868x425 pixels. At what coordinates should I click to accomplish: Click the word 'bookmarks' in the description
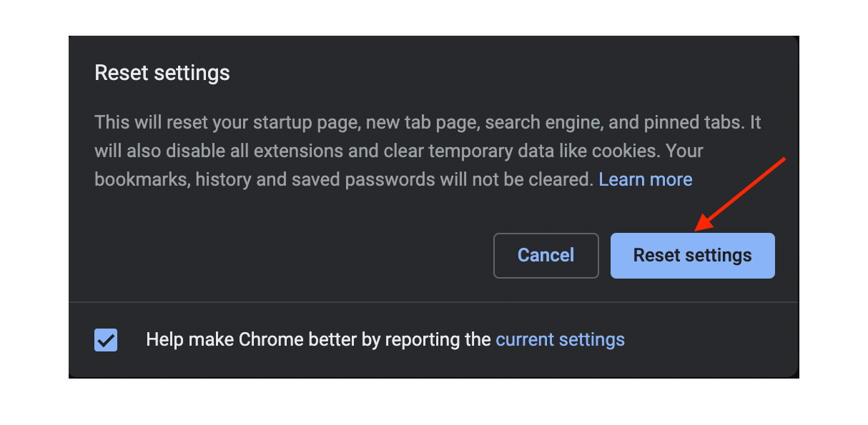tap(142, 179)
